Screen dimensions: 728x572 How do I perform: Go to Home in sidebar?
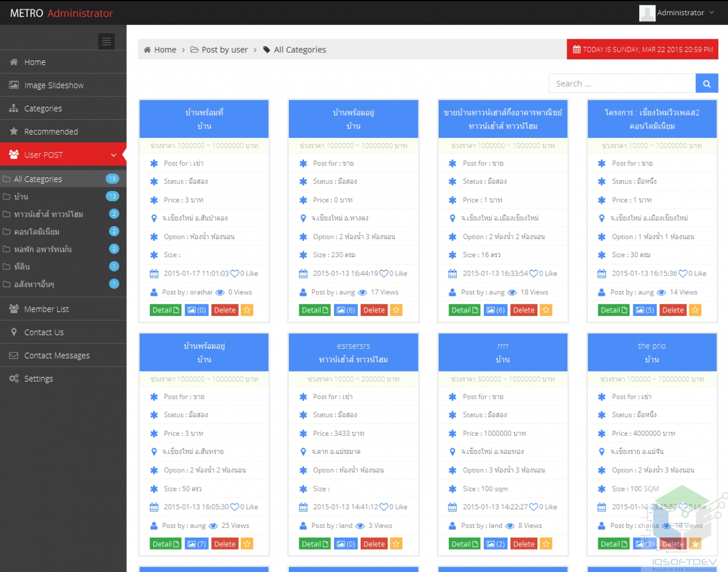click(63, 62)
